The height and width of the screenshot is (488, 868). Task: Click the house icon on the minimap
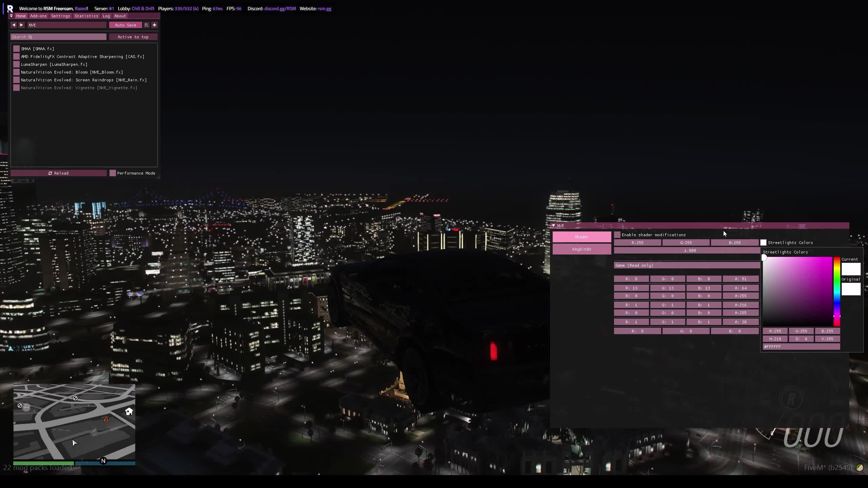point(129,411)
